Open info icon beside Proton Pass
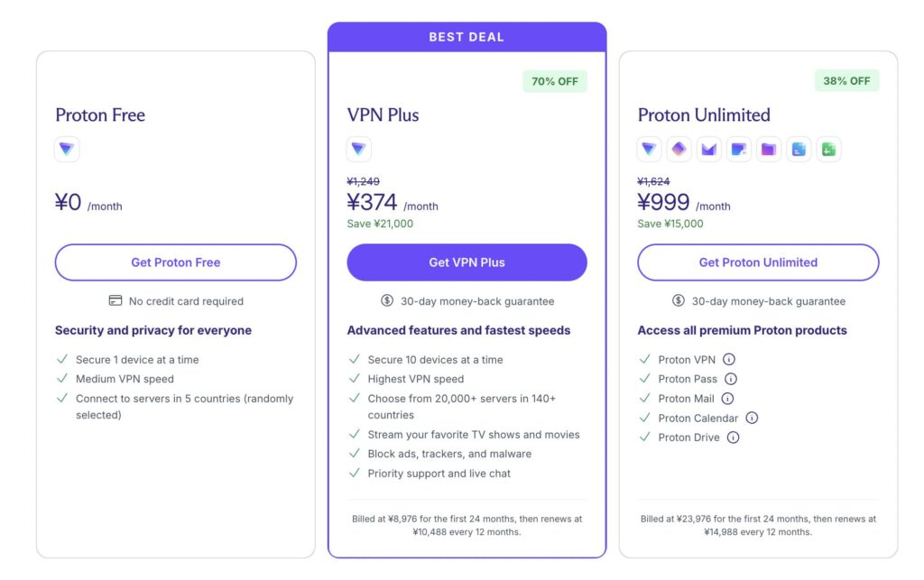The width and height of the screenshot is (924, 580). (731, 379)
